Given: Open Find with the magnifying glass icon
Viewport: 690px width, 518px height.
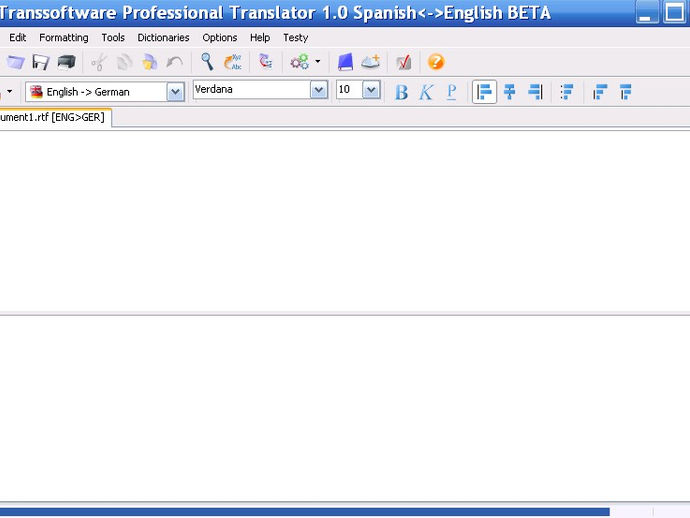Looking at the screenshot, I should (x=207, y=62).
